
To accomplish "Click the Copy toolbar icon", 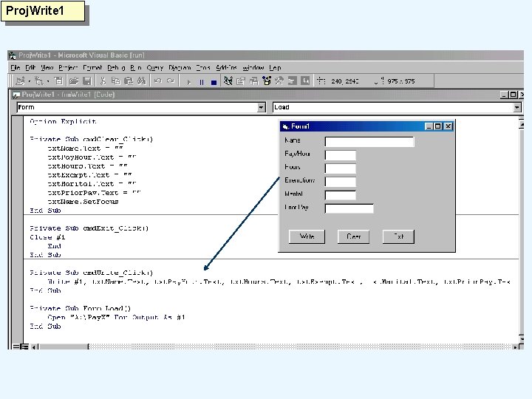I will [116, 81].
